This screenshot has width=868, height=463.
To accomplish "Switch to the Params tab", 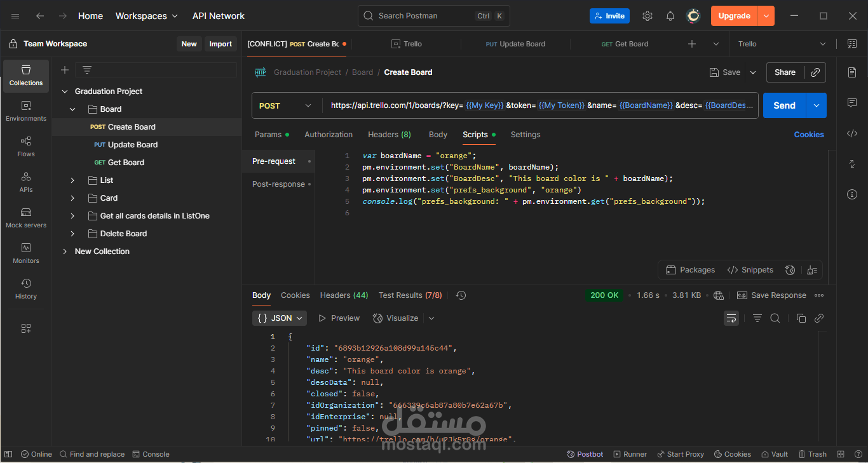I will 271,135.
